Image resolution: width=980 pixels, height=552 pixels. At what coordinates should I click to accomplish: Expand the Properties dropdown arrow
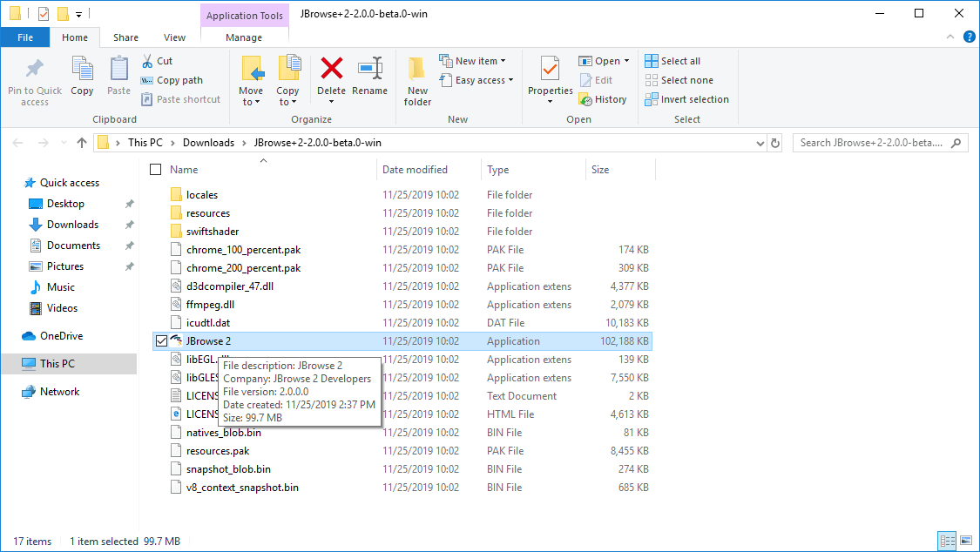(550, 101)
